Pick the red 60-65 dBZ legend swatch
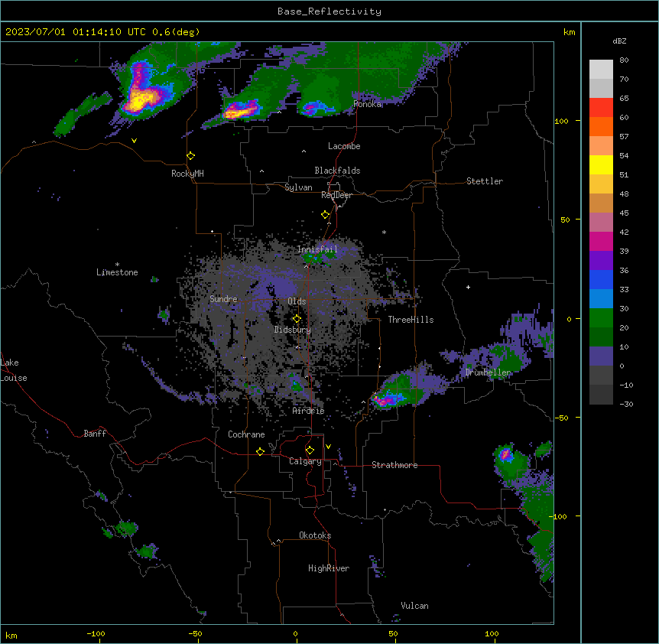659x644 pixels. (x=601, y=108)
